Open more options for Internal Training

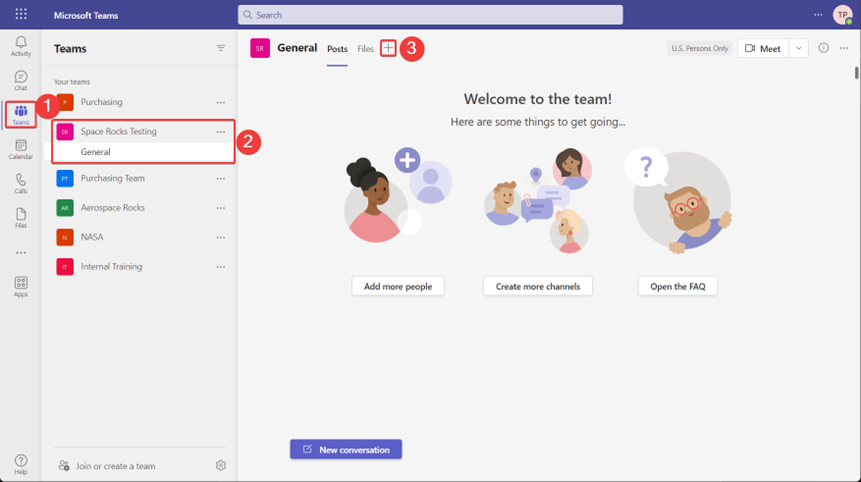(x=221, y=267)
